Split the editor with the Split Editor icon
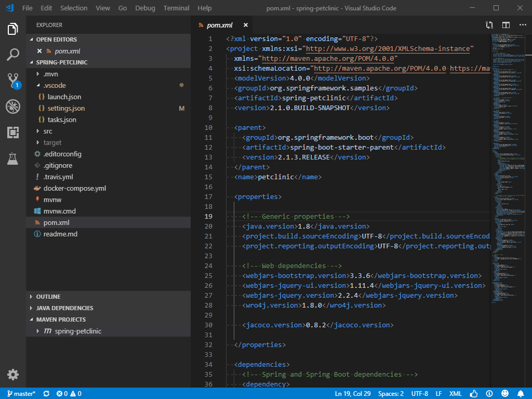This screenshot has height=399, width=532. [506, 24]
